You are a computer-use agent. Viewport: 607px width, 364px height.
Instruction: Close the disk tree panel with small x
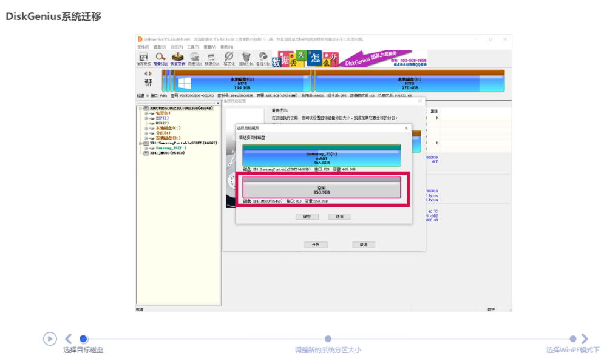pyautogui.click(x=218, y=103)
